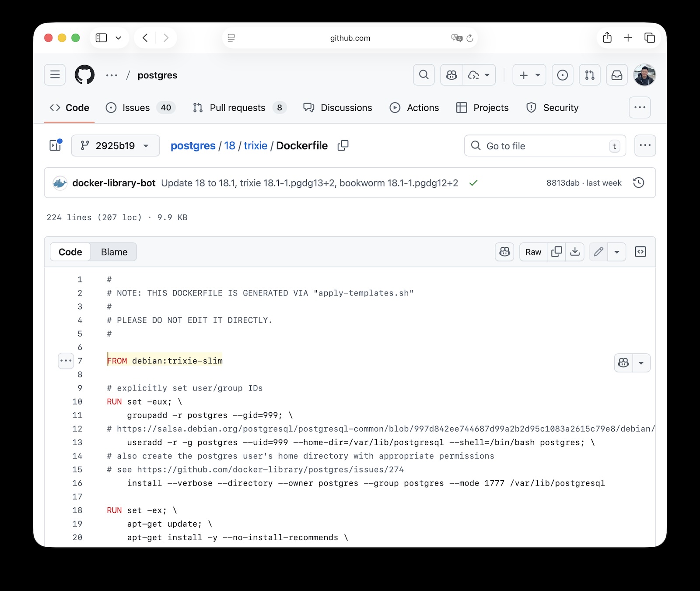
Task: Open your profile avatar menu
Action: 644,75
